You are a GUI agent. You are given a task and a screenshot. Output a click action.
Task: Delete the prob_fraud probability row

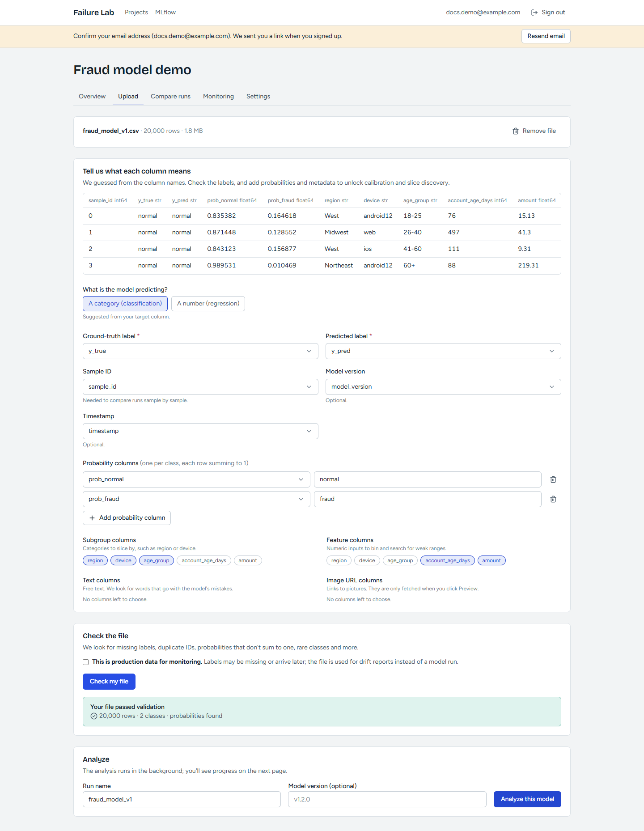[x=553, y=499]
